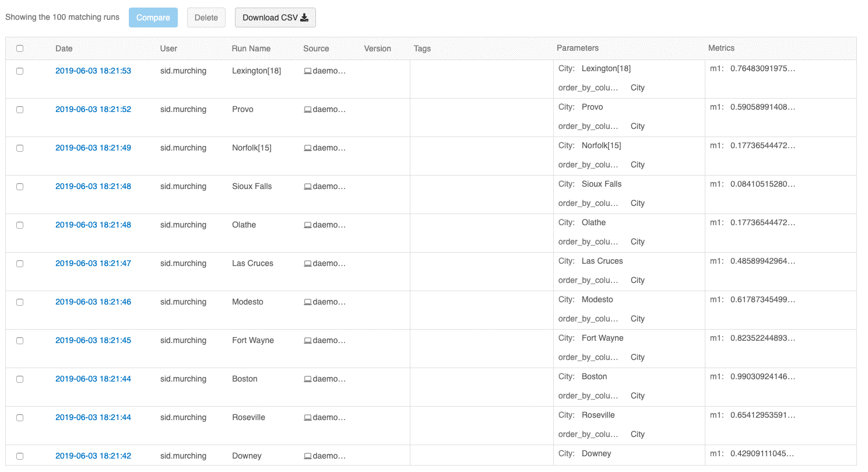This screenshot has width=868, height=472.
Task: Click the Metrics column header
Action: pyautogui.click(x=721, y=48)
